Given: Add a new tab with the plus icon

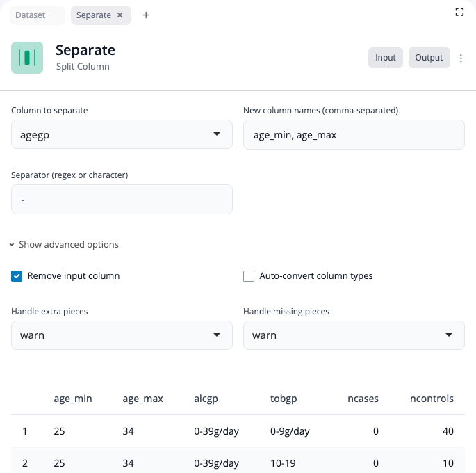Looking at the screenshot, I should 146,15.
